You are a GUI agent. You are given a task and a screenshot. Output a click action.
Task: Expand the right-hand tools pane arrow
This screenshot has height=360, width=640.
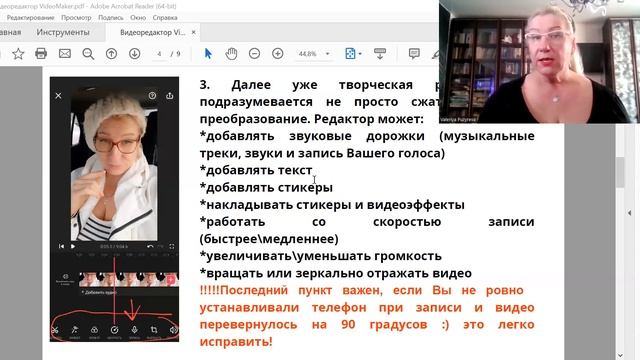tap(629, 213)
